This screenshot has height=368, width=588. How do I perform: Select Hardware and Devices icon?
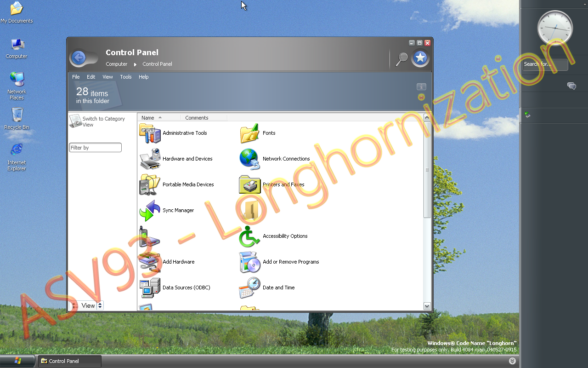150,159
